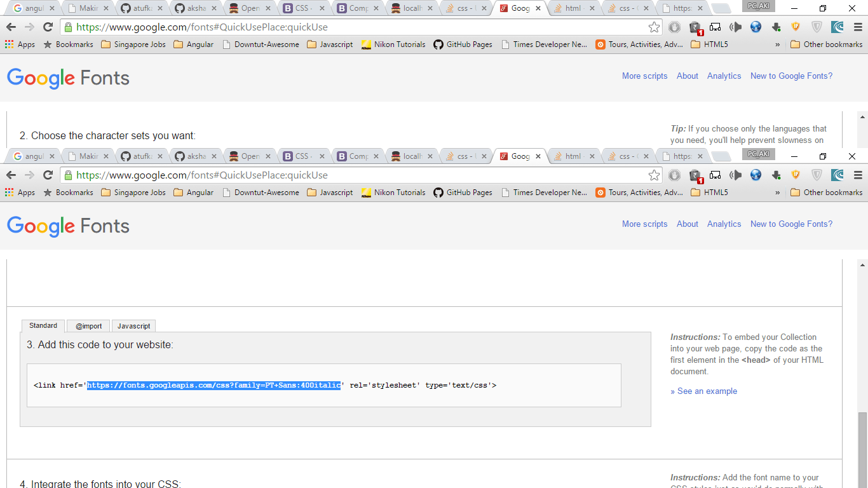
Task: Click '3. Add this code to your website:'
Action: [x=100, y=344]
